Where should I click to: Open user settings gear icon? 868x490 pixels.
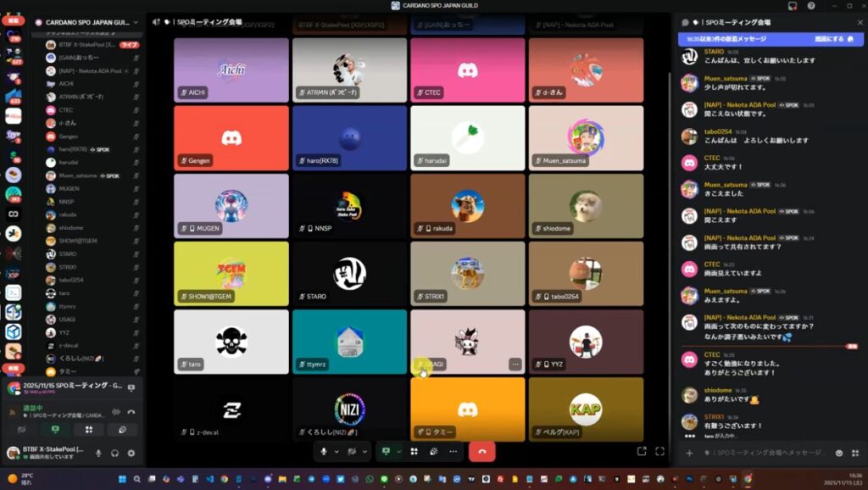(131, 453)
